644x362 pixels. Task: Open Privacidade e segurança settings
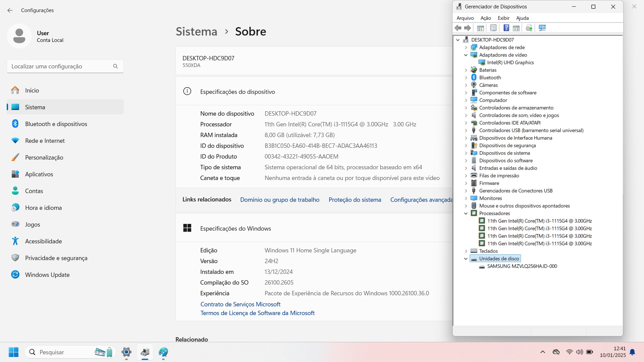65,258
